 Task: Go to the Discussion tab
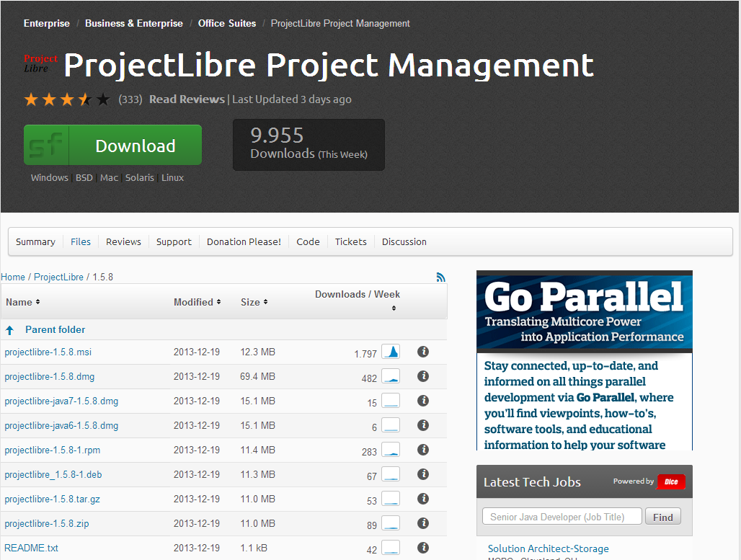(404, 242)
